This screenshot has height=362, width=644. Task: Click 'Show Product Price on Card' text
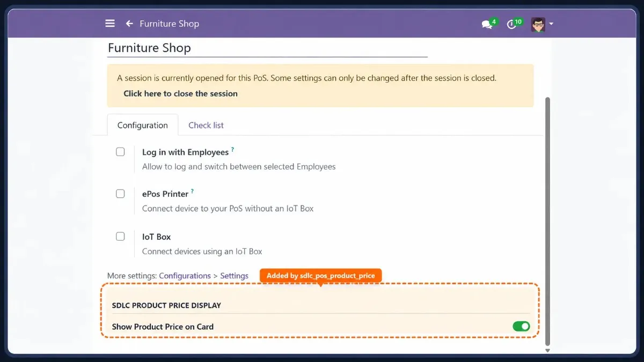pyautogui.click(x=163, y=327)
